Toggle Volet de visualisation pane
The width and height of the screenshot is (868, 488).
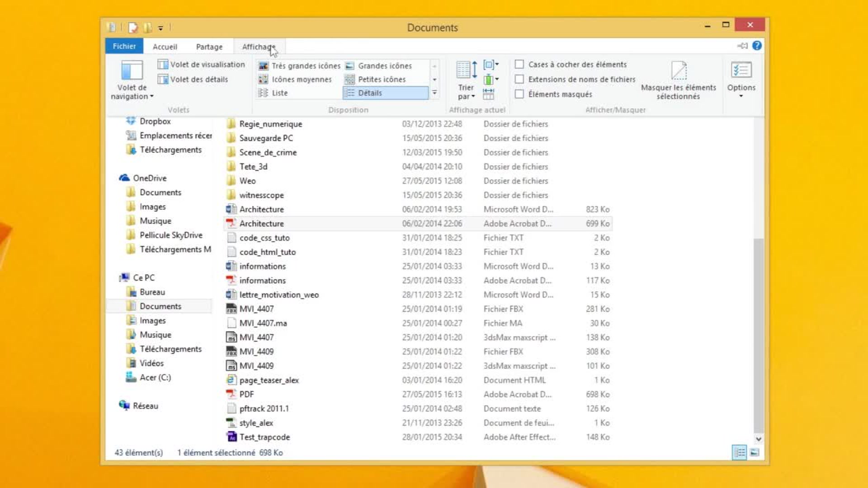(x=201, y=65)
